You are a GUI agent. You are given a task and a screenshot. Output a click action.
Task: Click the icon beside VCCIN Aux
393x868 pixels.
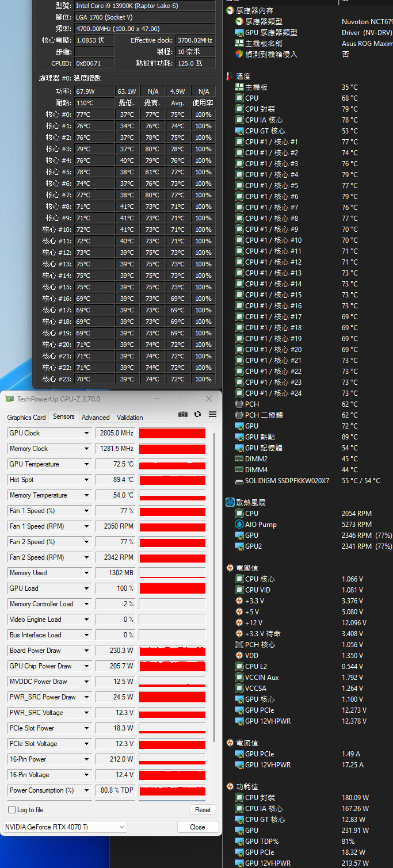point(239,677)
